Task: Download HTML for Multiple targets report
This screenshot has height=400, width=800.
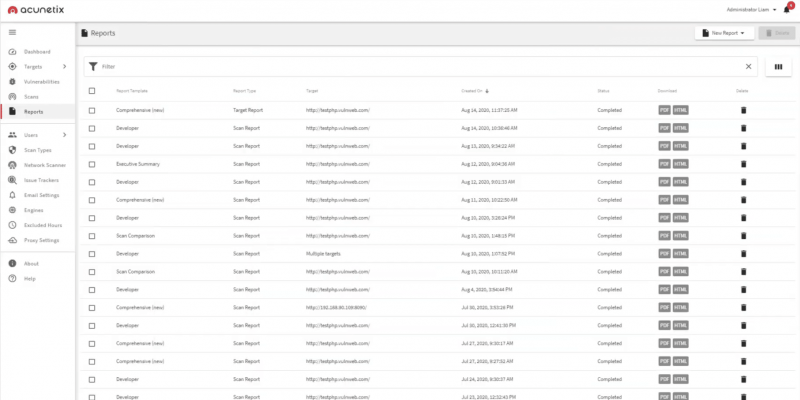Action: pos(681,254)
